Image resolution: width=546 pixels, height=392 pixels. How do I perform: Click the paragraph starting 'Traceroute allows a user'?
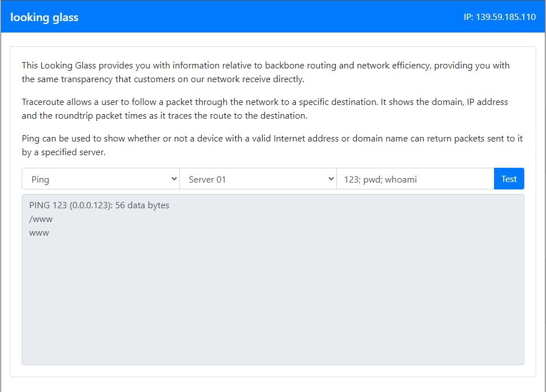(x=265, y=108)
